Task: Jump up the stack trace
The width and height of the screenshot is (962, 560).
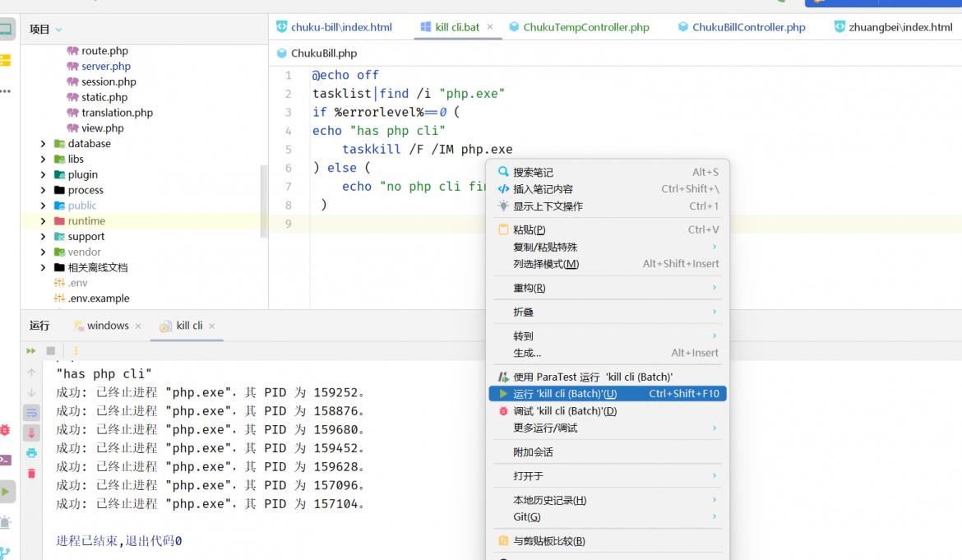Action: click(x=32, y=373)
